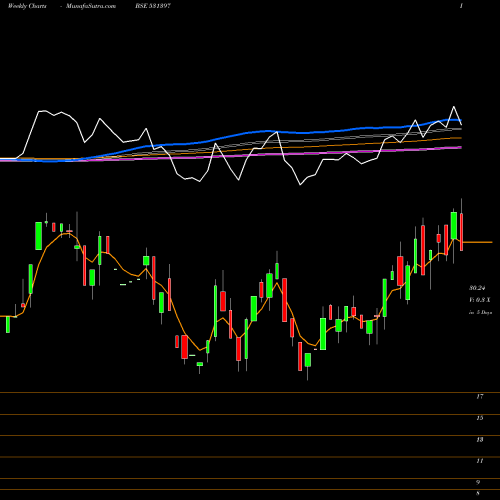Click the 'Weekly Charts' title text
Screen dimensions: 500x500
pos(27,6)
